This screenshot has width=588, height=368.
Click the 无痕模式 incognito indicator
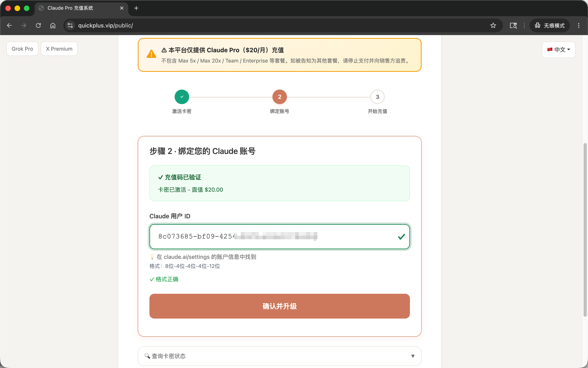[x=549, y=25]
